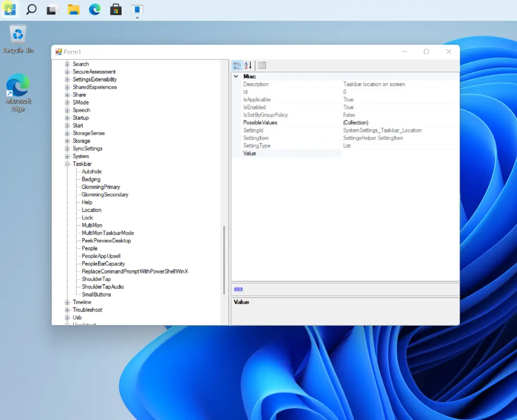
Task: Click the Alphabetical sort icon
Action: 248,65
